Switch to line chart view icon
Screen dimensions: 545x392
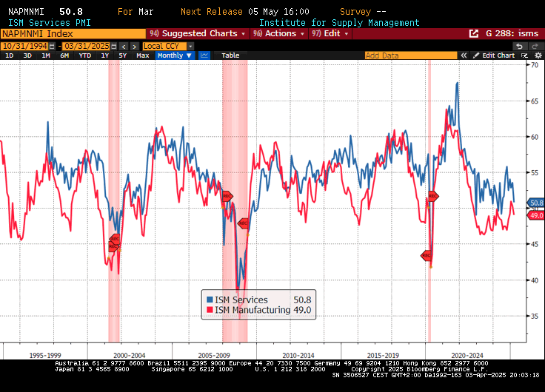tap(204, 55)
